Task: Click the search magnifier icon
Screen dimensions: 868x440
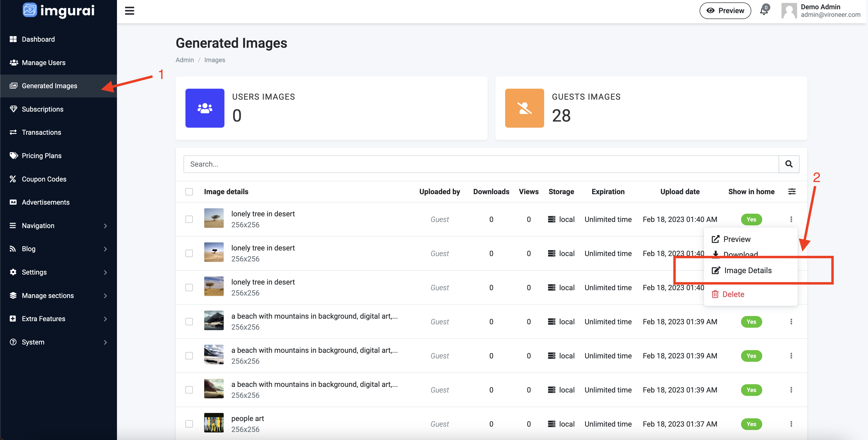Action: pos(789,164)
